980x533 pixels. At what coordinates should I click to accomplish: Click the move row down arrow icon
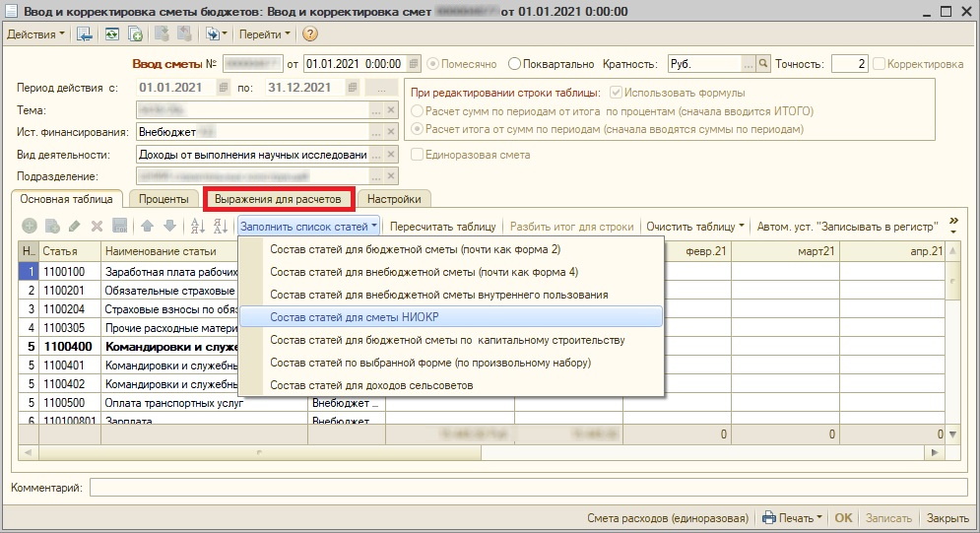click(167, 226)
